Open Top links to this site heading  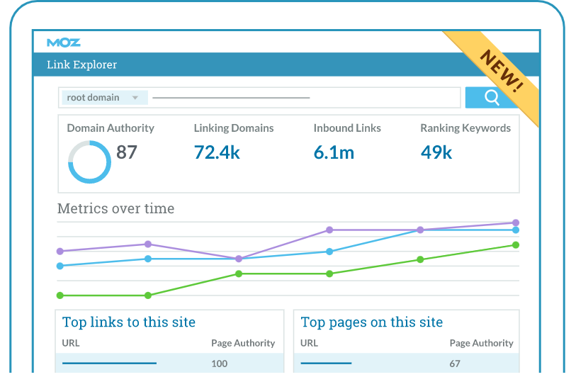(x=129, y=322)
